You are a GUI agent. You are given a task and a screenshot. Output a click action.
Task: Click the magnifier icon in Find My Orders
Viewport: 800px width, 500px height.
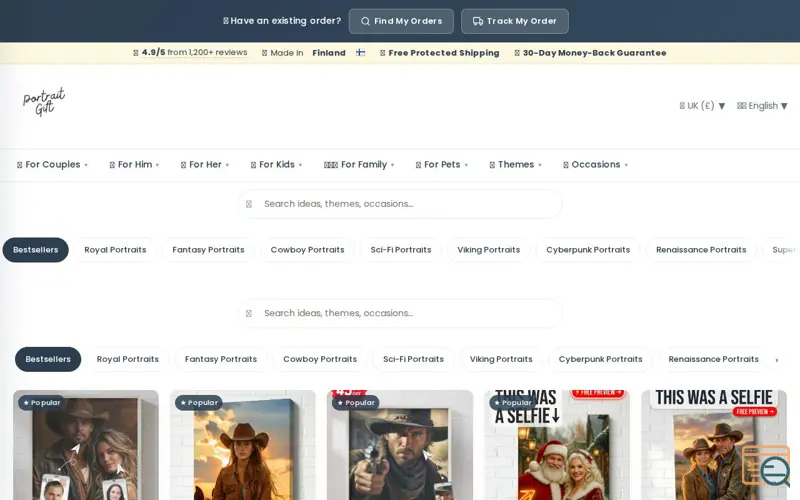pyautogui.click(x=365, y=21)
